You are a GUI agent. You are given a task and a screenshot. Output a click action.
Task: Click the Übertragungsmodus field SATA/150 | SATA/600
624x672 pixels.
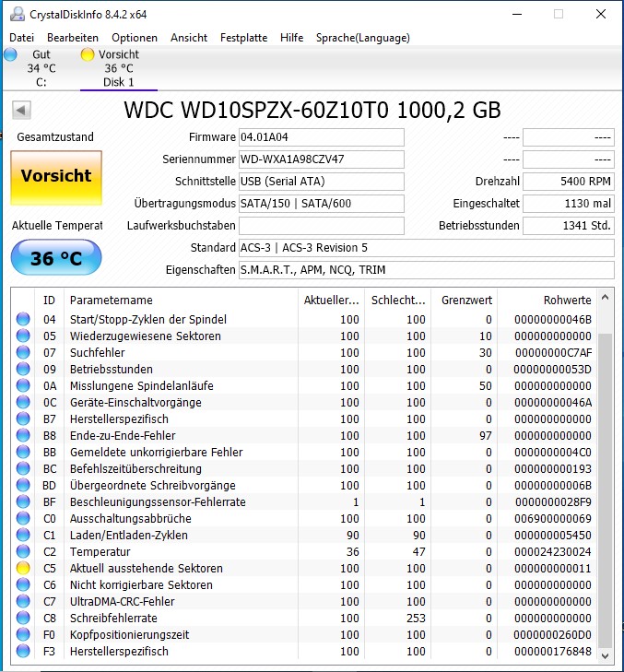(x=322, y=204)
